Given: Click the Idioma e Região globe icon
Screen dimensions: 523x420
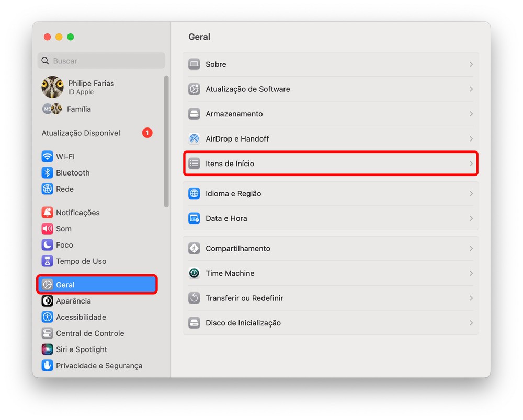Looking at the screenshot, I should (x=194, y=194).
